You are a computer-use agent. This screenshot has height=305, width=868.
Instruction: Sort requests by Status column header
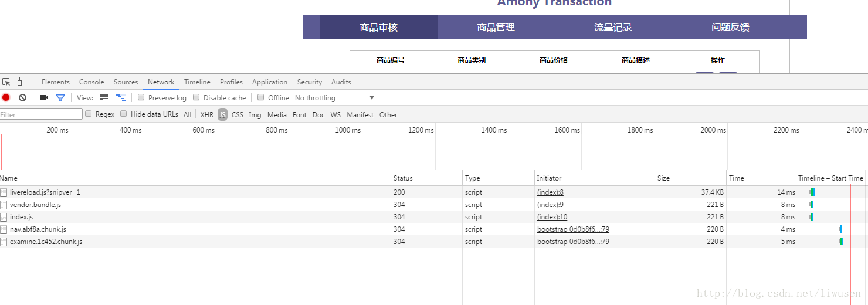(426, 178)
